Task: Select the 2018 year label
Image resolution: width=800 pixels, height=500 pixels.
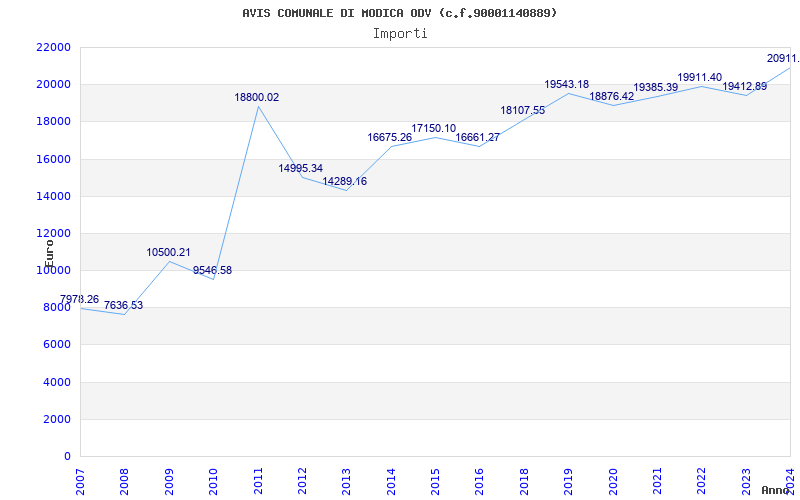Action: coord(524,482)
